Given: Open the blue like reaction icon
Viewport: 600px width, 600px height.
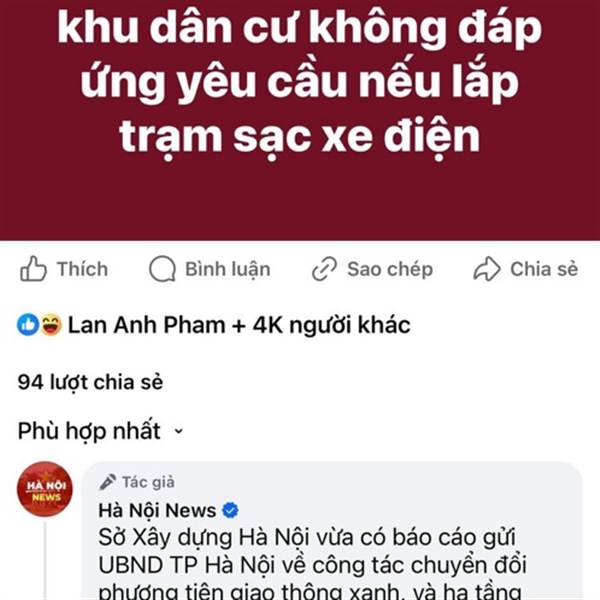Looking at the screenshot, I should (28, 324).
